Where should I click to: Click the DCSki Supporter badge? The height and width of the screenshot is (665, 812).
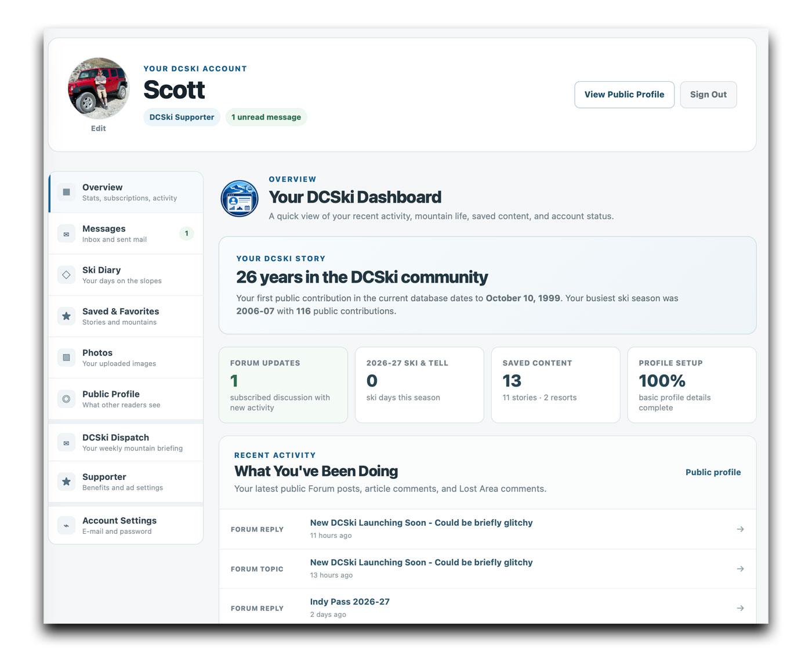coord(182,117)
